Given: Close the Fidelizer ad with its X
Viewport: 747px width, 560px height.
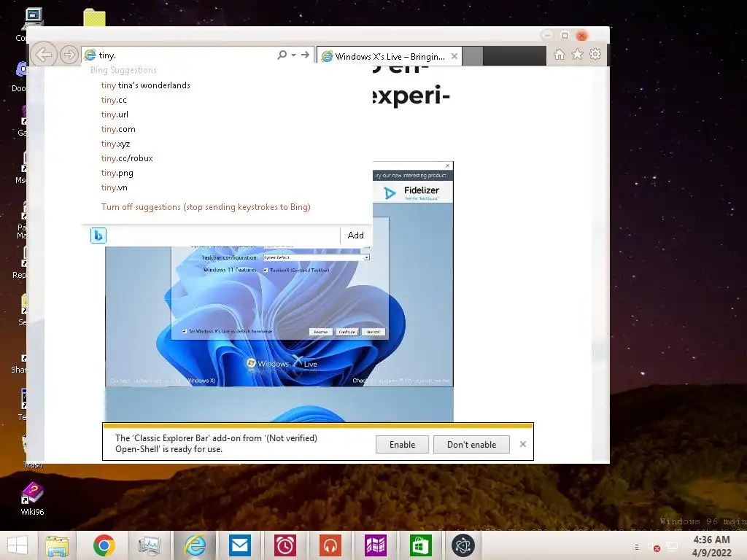Looking at the screenshot, I should pyautogui.click(x=447, y=166).
